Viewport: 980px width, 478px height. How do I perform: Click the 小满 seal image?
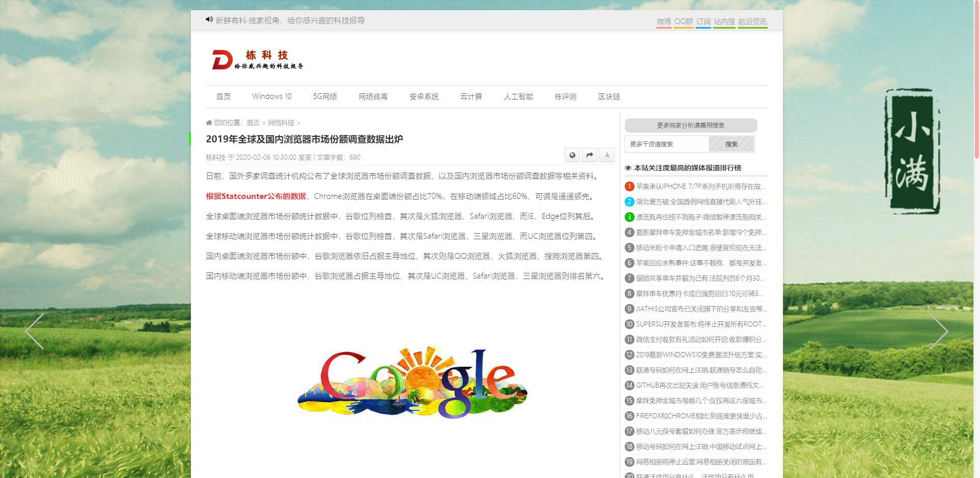click(x=912, y=151)
